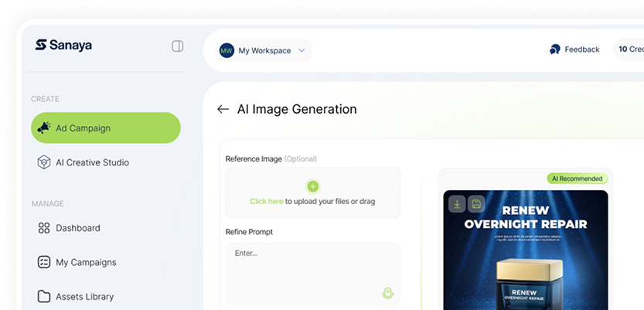
Task: Click the AI Creative Studio cube icon
Action: pos(44,162)
